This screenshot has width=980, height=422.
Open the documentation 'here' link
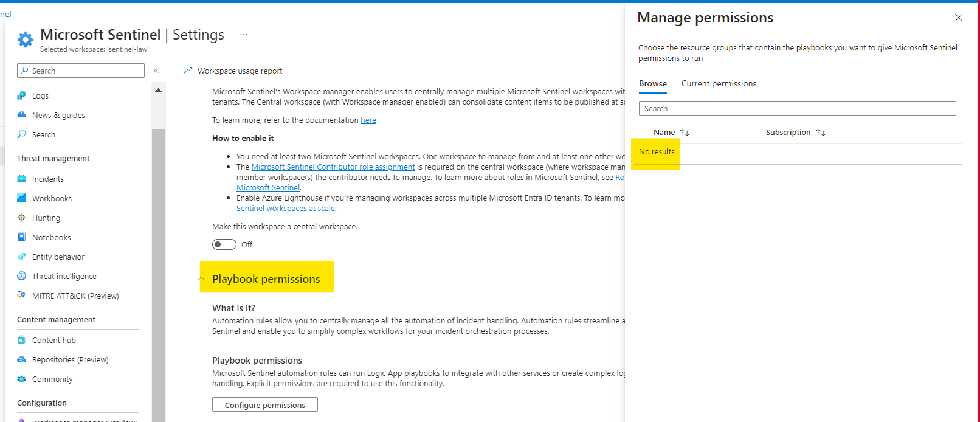tap(368, 120)
